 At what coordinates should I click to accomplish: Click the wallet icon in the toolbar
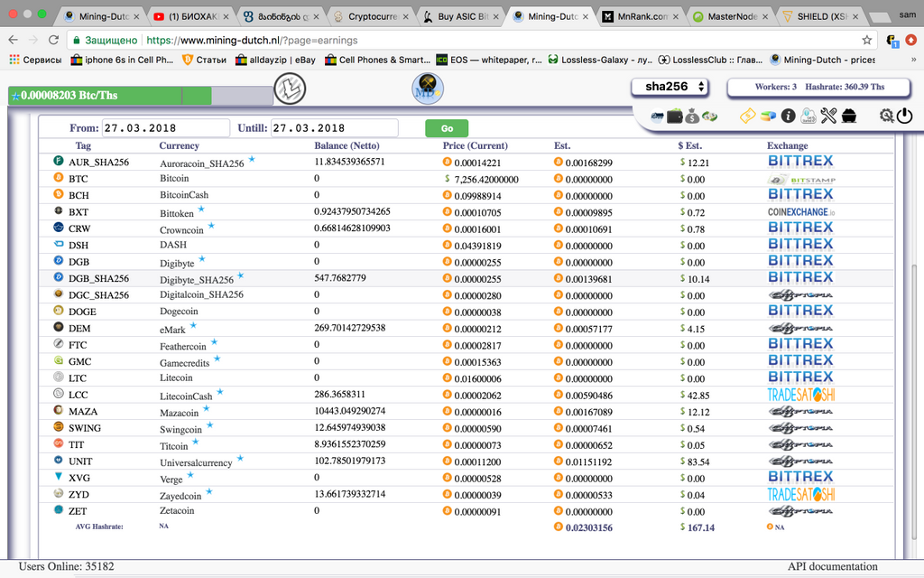pyautogui.click(x=675, y=117)
